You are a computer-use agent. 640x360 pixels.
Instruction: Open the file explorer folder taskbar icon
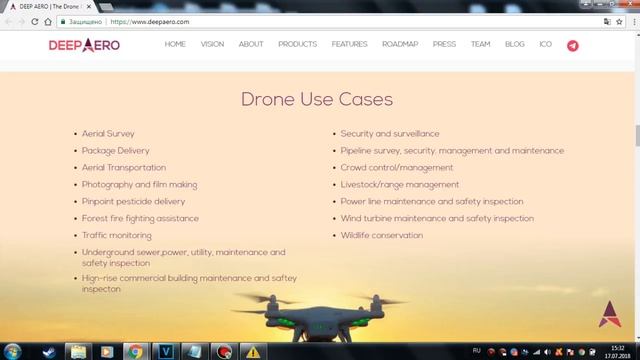pos(78,352)
